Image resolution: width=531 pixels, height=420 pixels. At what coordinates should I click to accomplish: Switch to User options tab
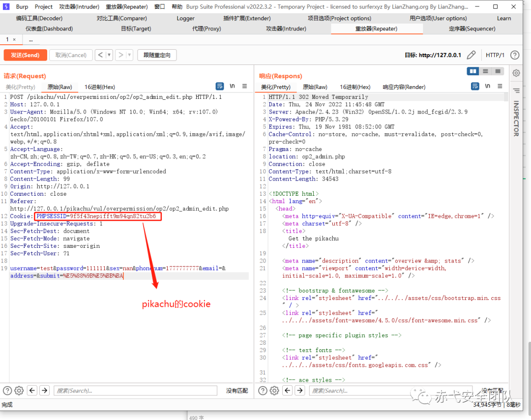(438, 18)
